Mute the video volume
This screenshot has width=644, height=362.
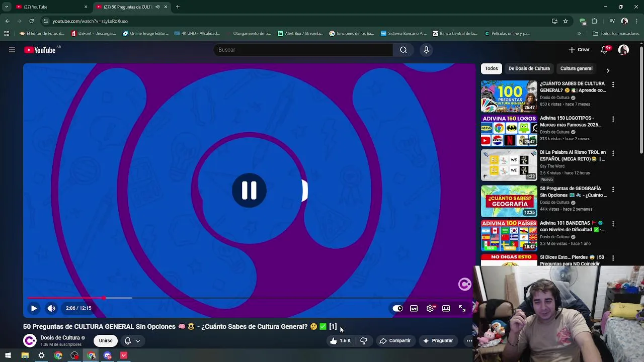point(51,308)
